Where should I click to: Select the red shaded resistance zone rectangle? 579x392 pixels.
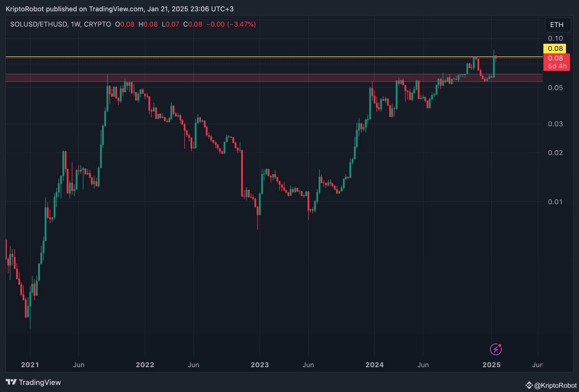[x=274, y=78]
